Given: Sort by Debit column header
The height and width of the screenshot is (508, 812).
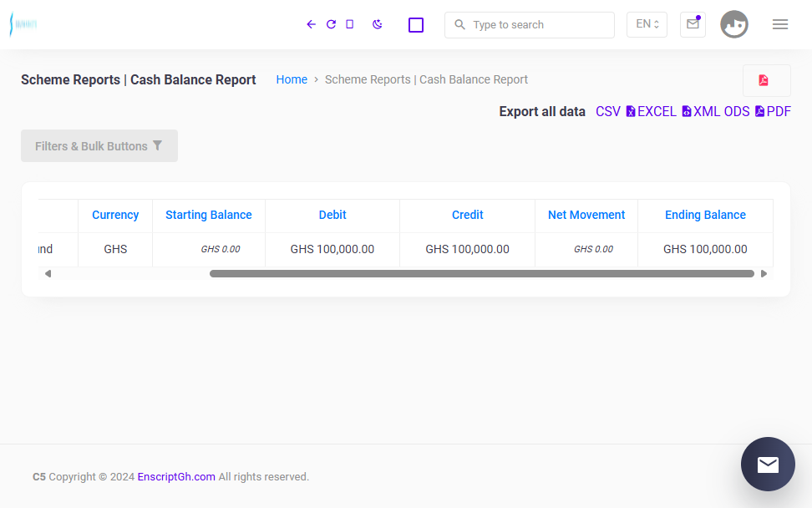Looking at the screenshot, I should [332, 215].
